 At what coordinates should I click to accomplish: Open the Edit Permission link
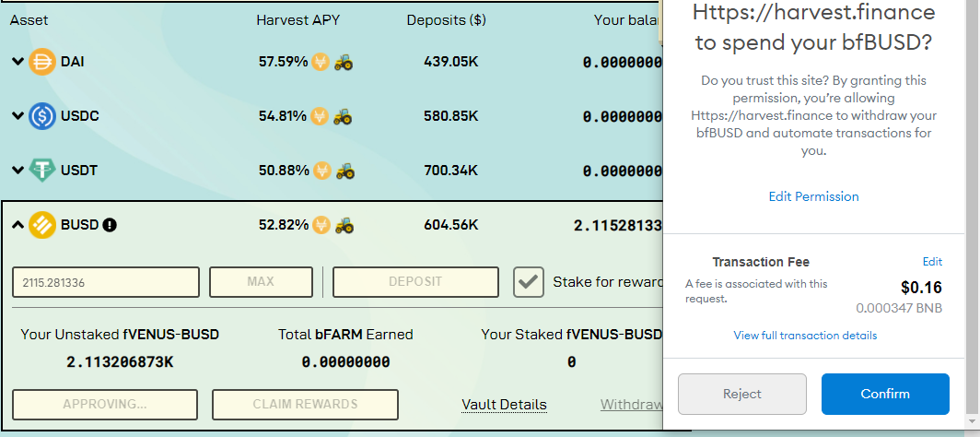coord(814,196)
